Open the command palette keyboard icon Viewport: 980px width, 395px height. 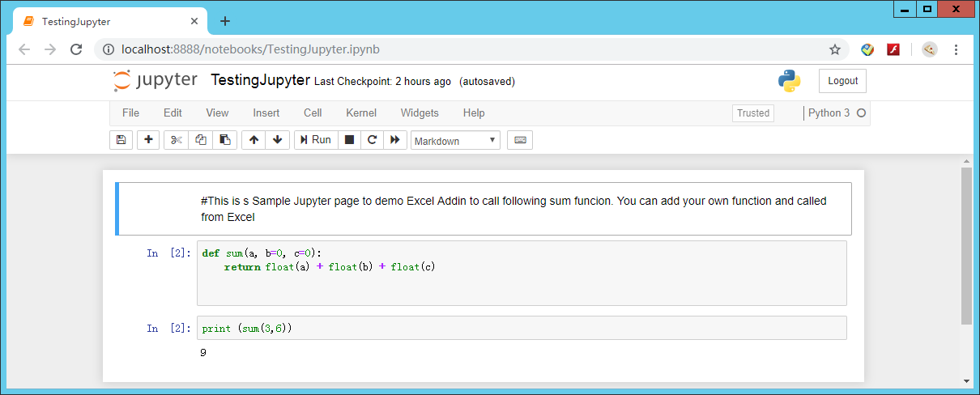tap(520, 140)
